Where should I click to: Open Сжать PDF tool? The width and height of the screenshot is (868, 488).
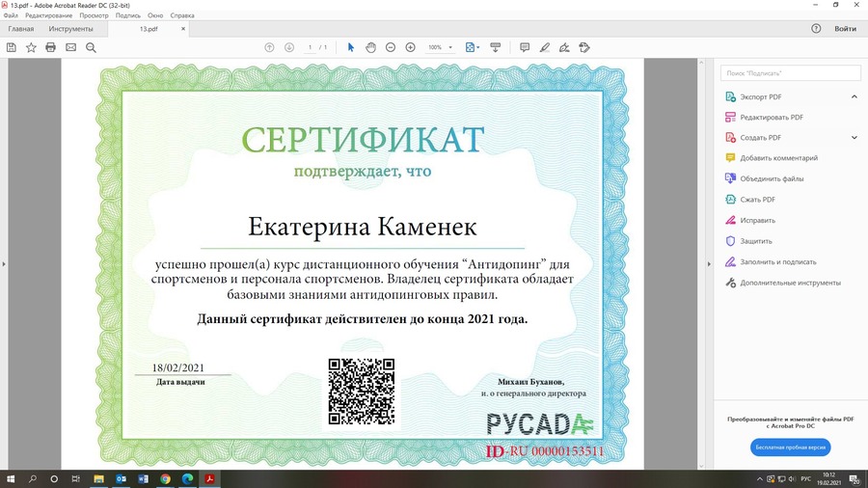757,200
